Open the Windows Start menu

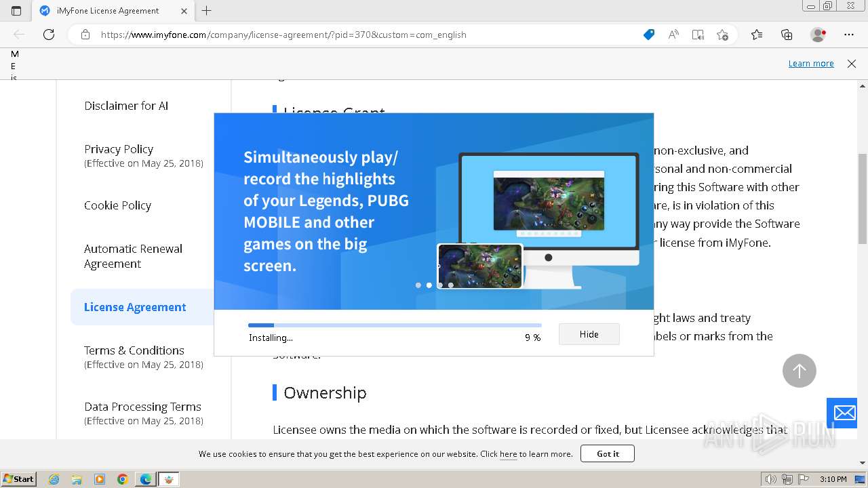(19, 479)
